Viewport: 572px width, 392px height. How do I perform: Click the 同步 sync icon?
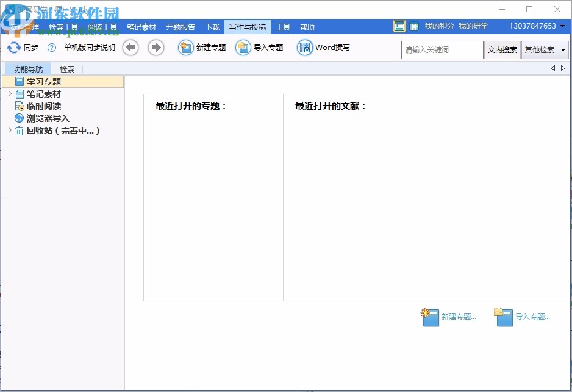click(x=12, y=47)
